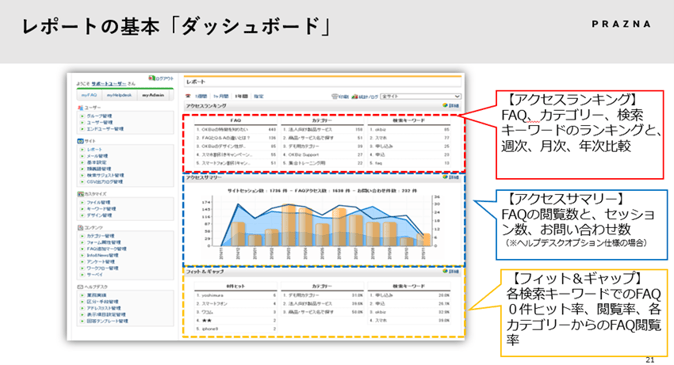Click the green bullet beside レポート

click(82, 150)
